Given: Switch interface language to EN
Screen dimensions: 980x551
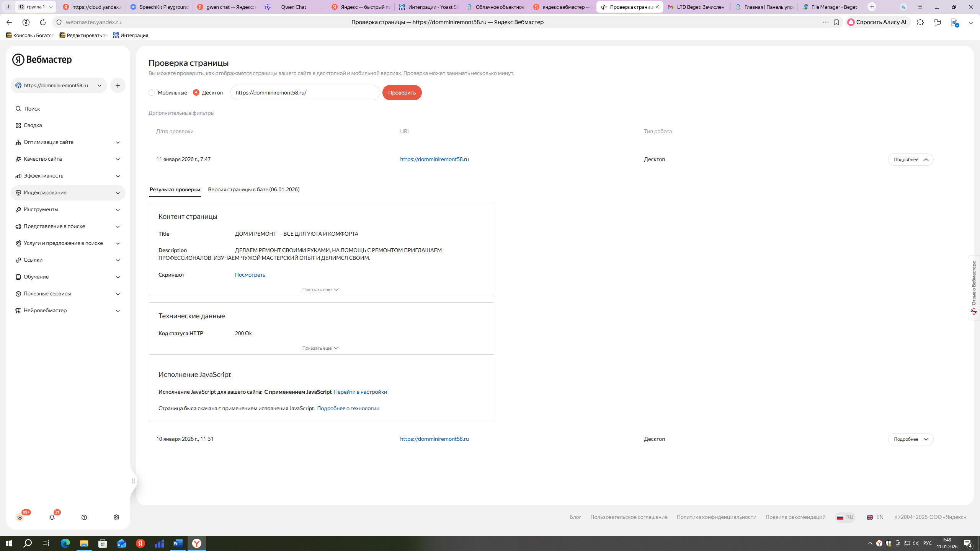Looking at the screenshot, I should pos(875,517).
